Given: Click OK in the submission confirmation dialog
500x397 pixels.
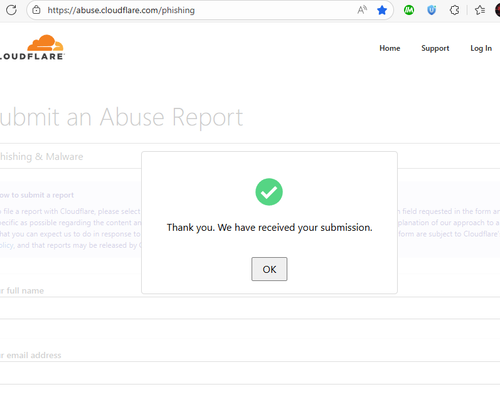Looking at the screenshot, I should click(x=269, y=269).
